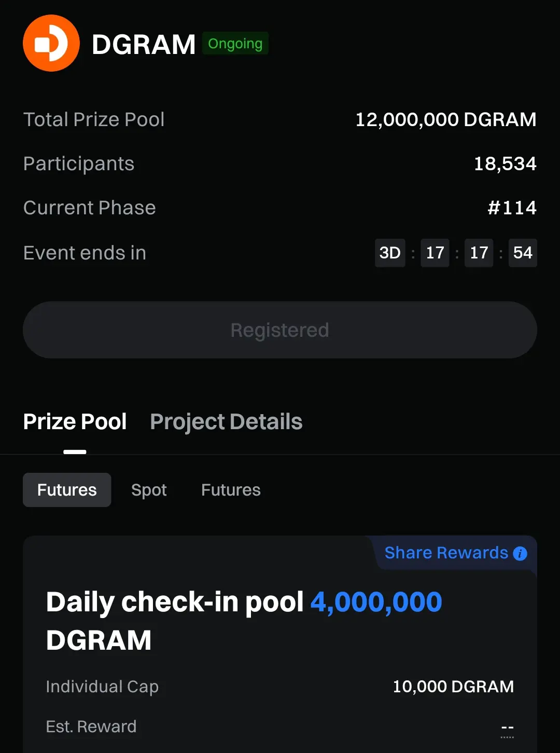
Task: Click the DGRAM title text
Action: pos(144,44)
